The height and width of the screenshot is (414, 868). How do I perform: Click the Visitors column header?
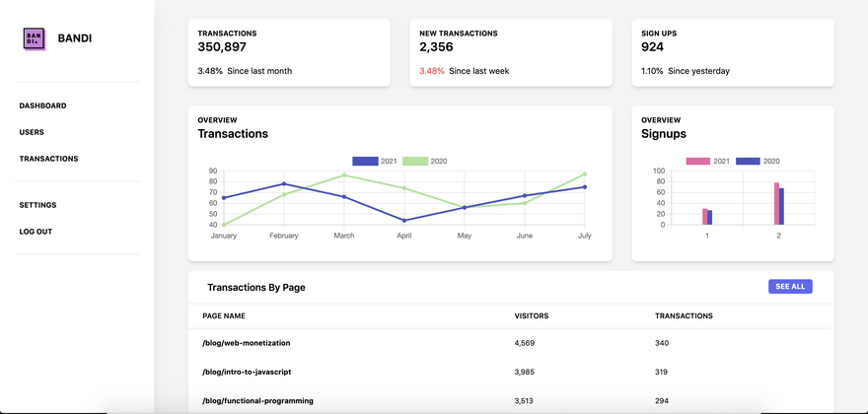(532, 316)
